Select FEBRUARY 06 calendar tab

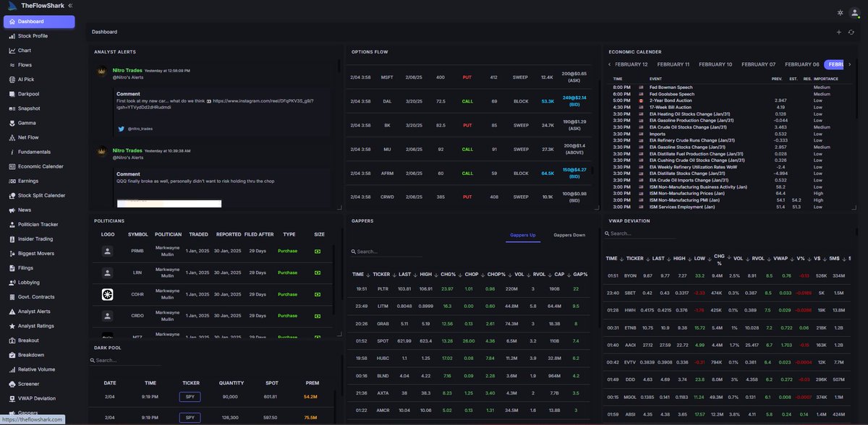[x=802, y=64]
